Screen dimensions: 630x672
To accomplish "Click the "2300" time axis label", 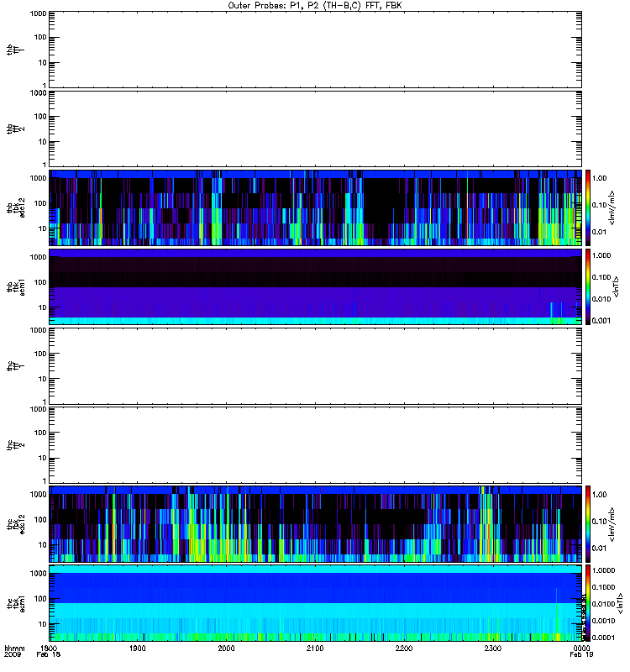I will click(493, 648).
